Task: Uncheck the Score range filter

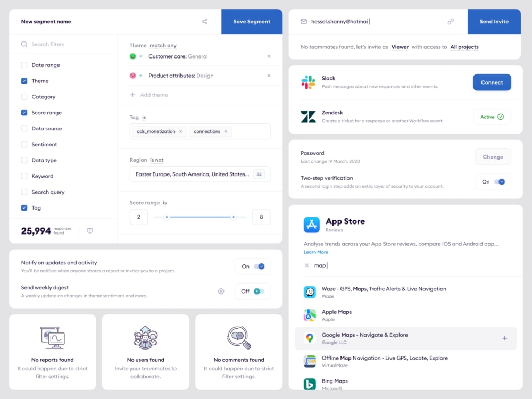Action: [24, 113]
